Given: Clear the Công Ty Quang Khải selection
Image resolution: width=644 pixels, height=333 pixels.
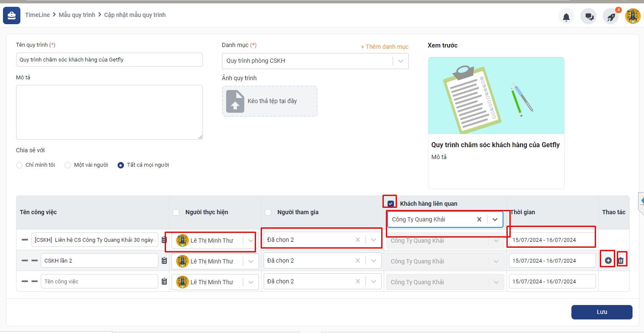Looking at the screenshot, I should tap(479, 219).
